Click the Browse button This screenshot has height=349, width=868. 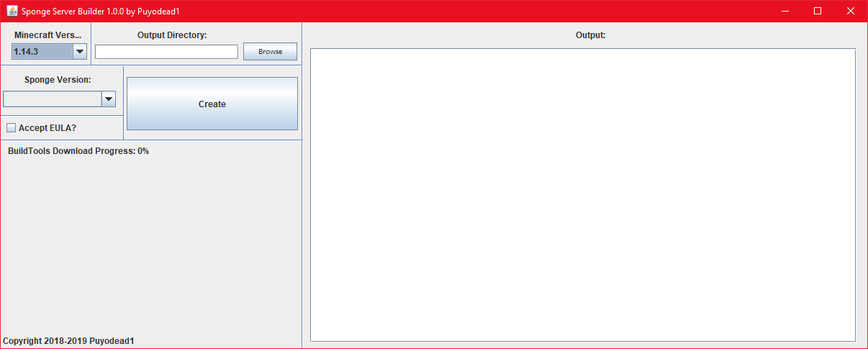coord(270,52)
